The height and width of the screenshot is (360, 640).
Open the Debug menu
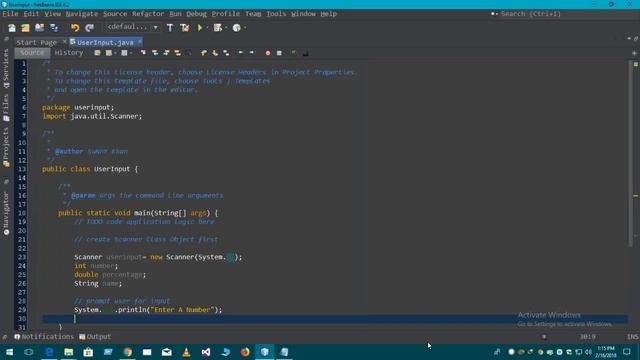196,13
